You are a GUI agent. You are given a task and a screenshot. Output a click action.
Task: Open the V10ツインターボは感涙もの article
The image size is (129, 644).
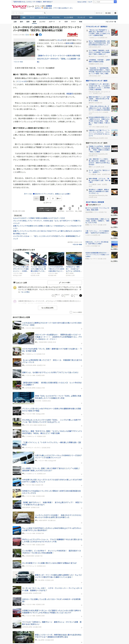click(x=58, y=337)
